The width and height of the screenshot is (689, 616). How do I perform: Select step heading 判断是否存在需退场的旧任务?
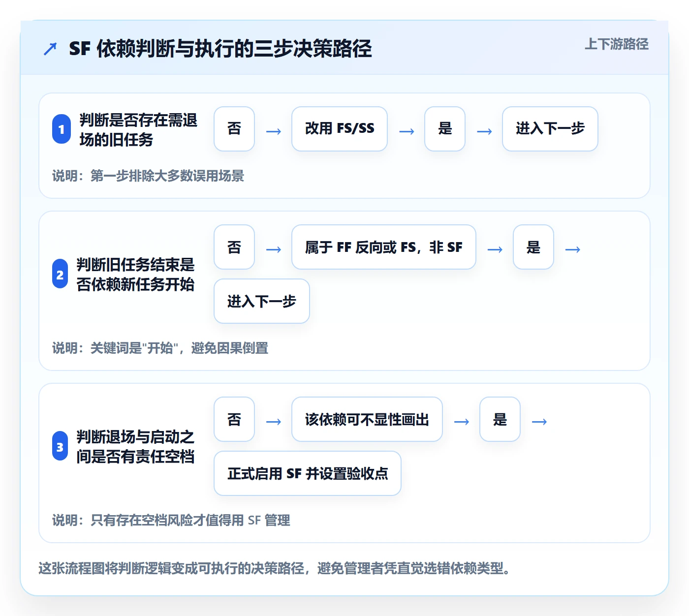(138, 129)
